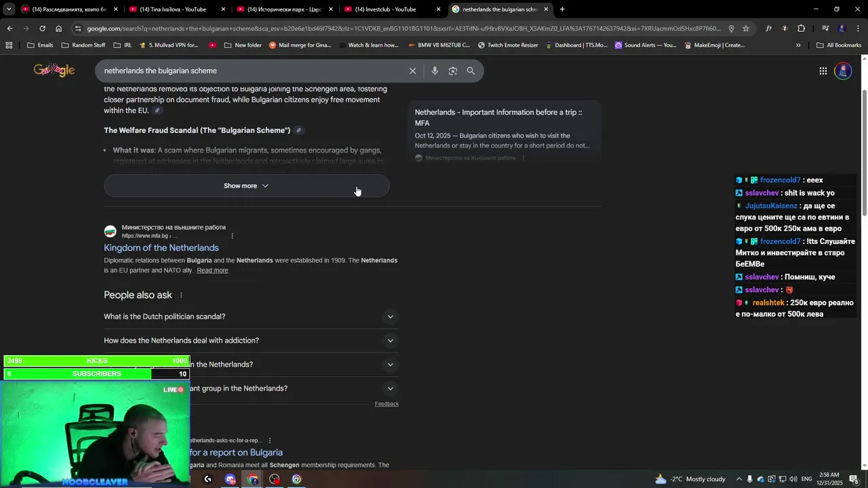
Task: Open a new tab with plus button
Action: pos(562,9)
